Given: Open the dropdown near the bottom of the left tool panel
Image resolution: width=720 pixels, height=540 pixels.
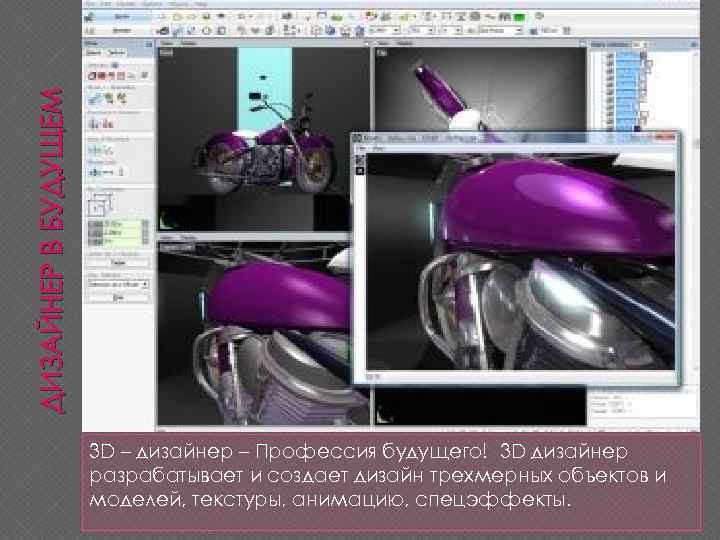Looking at the screenshot, I should pyautogui.click(x=118, y=284).
